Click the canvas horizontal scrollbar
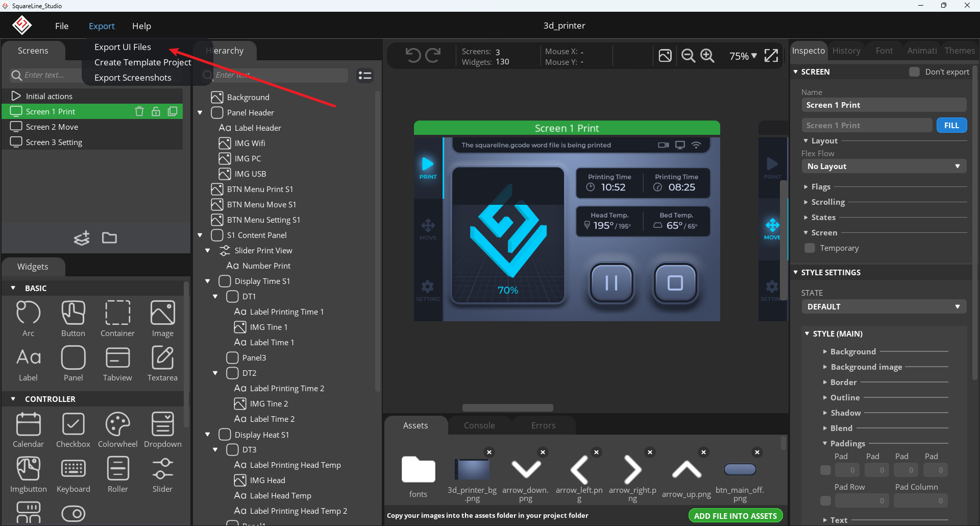 pos(508,408)
